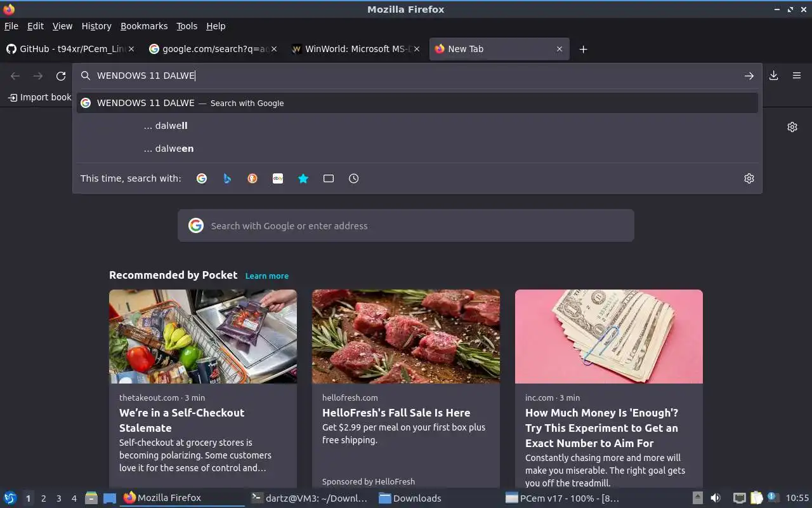Open the Downloads folder taskbar entry
812x508 pixels.
tap(436, 498)
